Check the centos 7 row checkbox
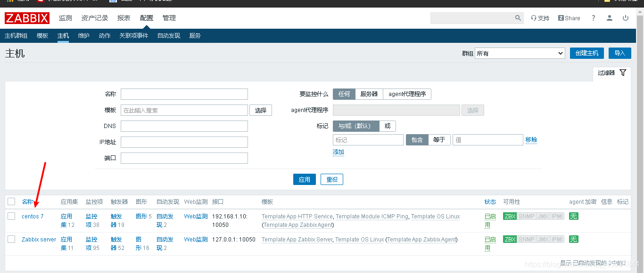 pyautogui.click(x=11, y=216)
